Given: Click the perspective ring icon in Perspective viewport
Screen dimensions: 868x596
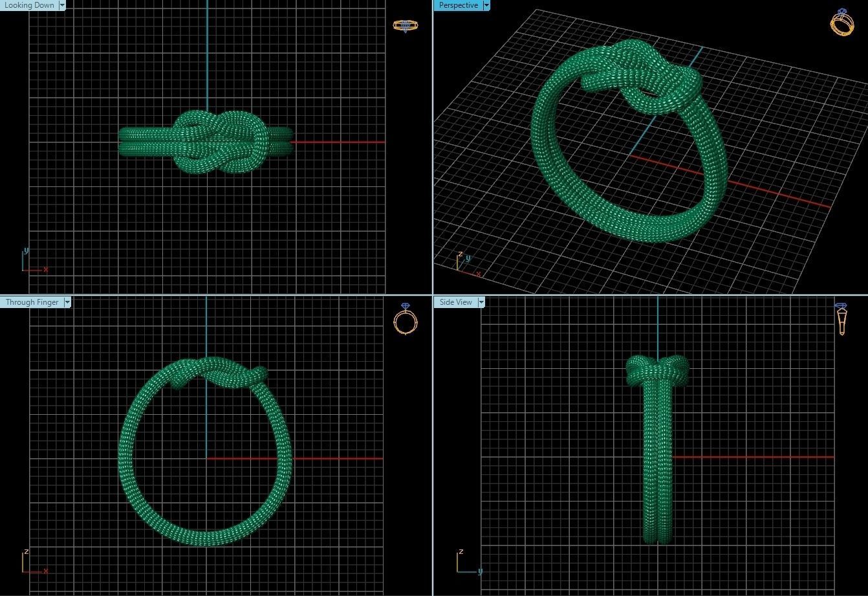Looking at the screenshot, I should (842, 21).
